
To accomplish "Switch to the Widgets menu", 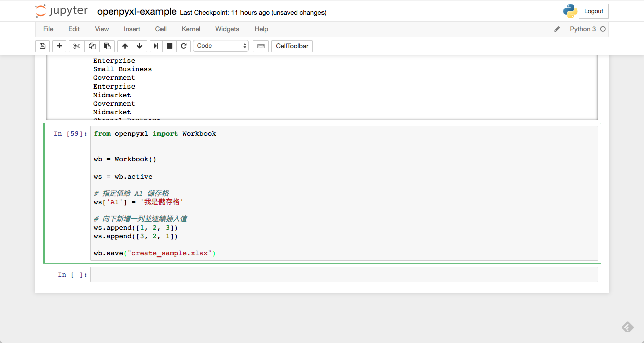I will coord(227,29).
